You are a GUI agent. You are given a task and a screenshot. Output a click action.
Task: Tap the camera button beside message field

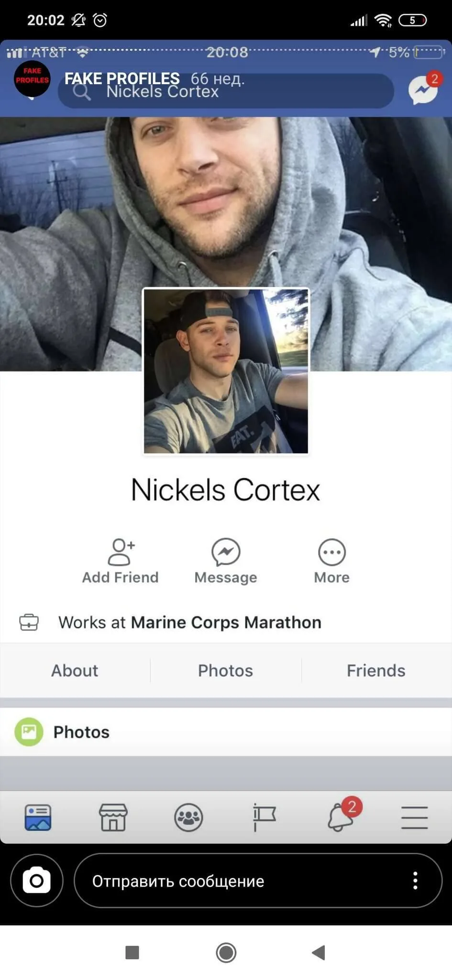(37, 880)
